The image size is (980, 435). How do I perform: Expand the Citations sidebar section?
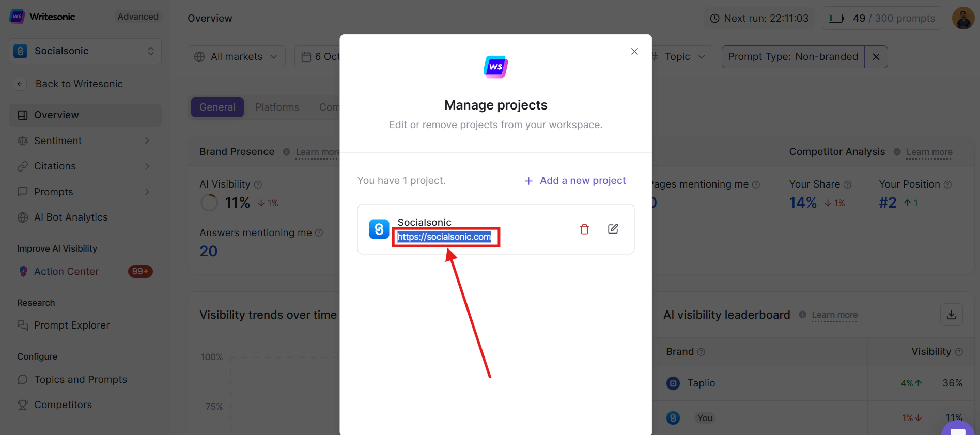pyautogui.click(x=147, y=166)
